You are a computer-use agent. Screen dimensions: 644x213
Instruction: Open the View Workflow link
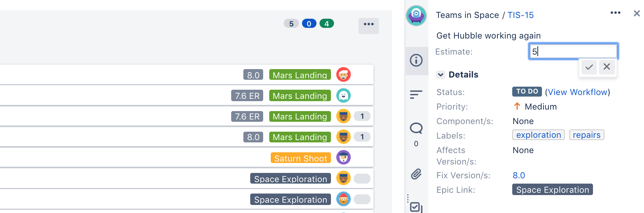[x=577, y=92]
